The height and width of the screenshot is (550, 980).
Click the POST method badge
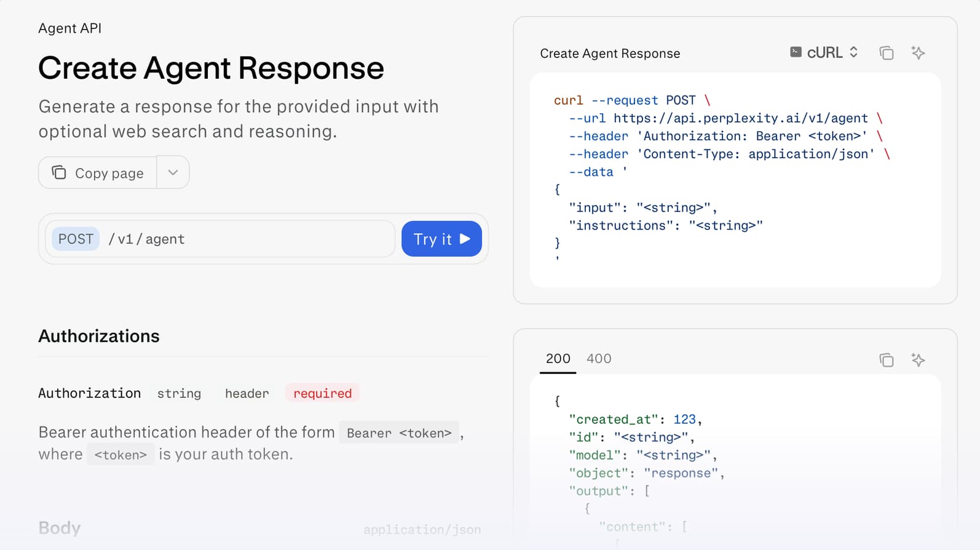coord(76,239)
